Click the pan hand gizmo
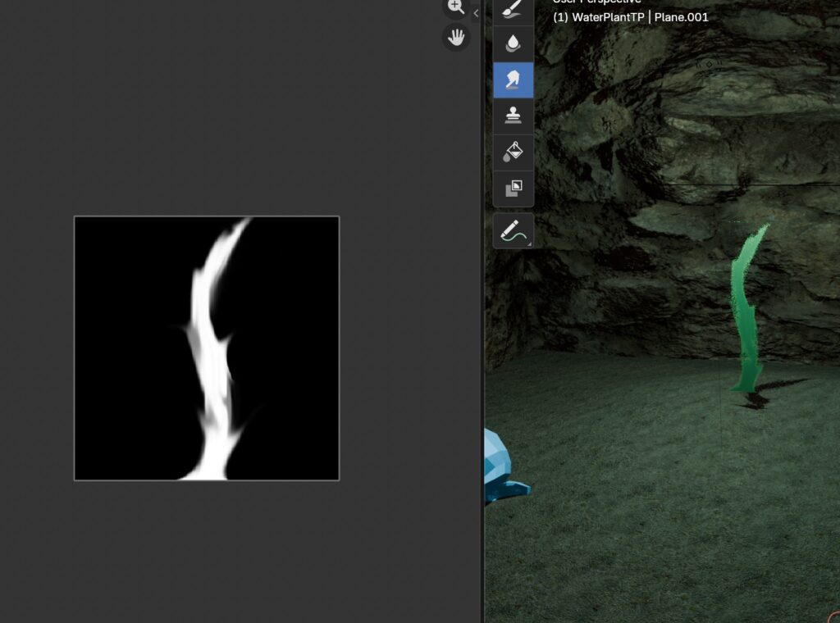Image resolution: width=840 pixels, height=623 pixels. click(456, 38)
